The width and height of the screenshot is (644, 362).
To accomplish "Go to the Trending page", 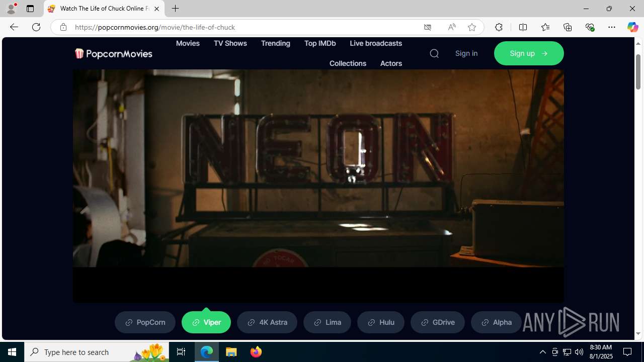I will coord(275,43).
